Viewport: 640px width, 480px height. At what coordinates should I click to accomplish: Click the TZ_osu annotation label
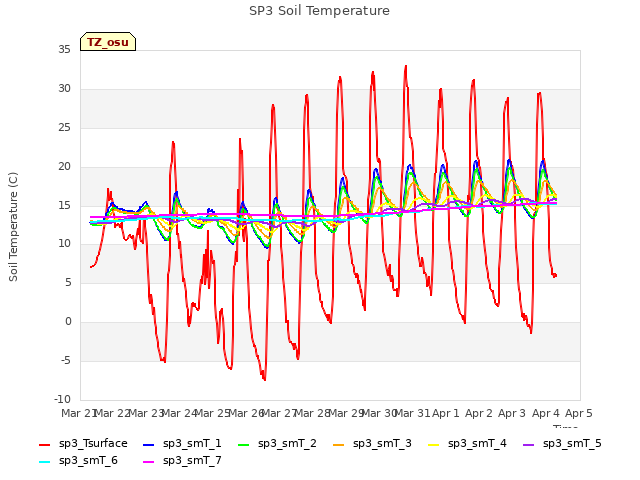point(108,42)
